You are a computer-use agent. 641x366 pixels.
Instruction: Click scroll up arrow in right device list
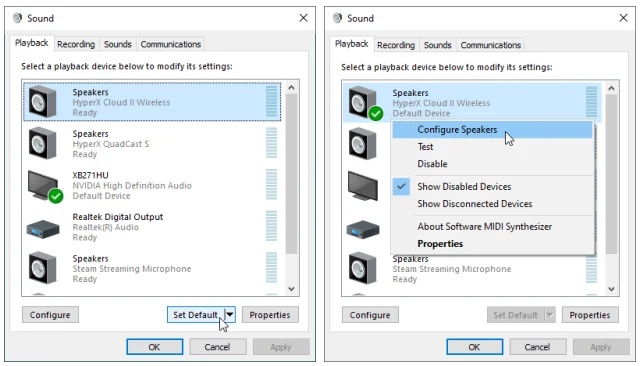(611, 88)
